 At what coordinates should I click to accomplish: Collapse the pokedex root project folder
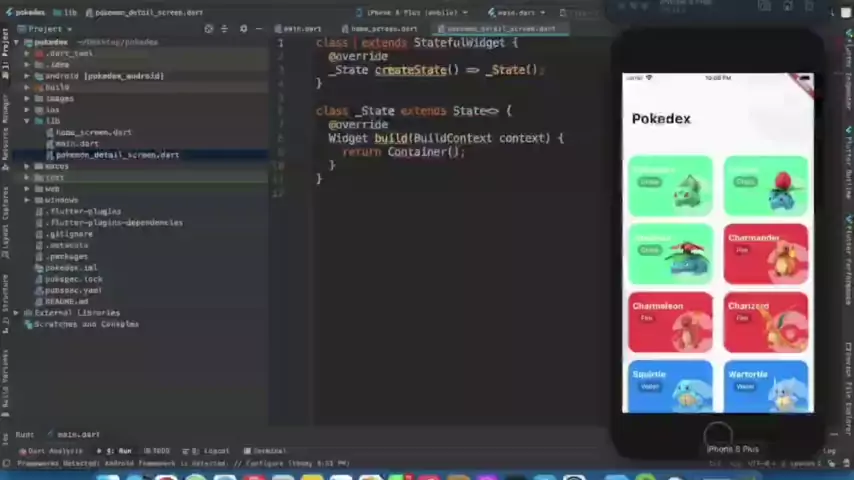16,42
